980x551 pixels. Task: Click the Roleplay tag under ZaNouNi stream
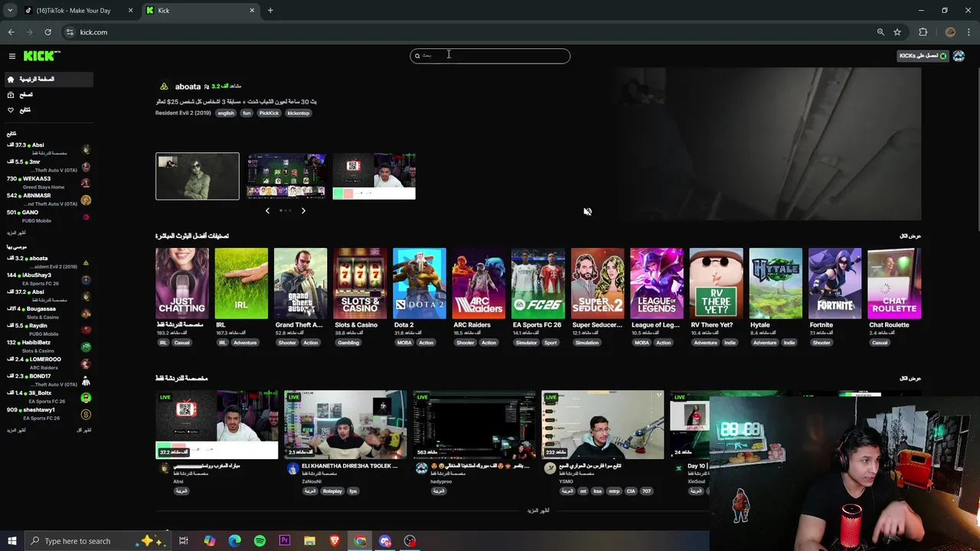(x=332, y=491)
